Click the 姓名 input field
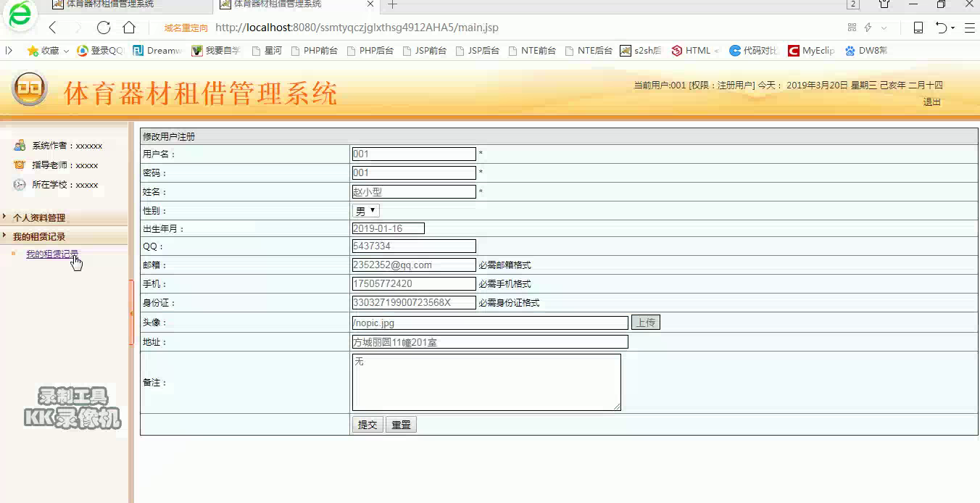980x503 pixels. 414,192
